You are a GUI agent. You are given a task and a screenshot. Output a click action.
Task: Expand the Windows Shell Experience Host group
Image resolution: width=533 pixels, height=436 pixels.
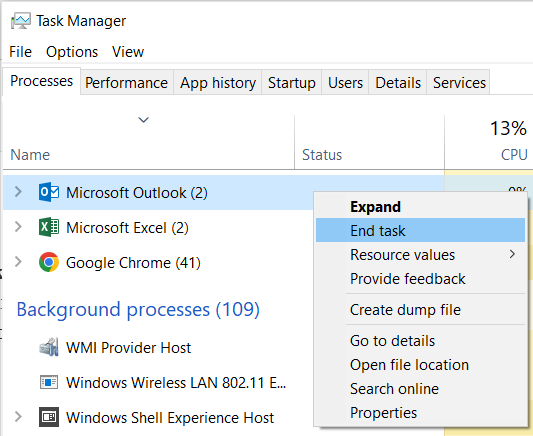18,417
